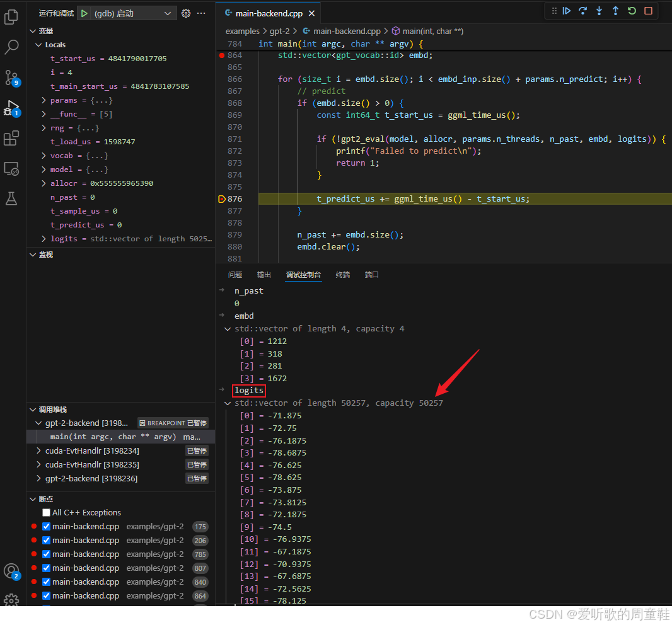Click the Step Into debug icon
The image size is (672, 625).
coord(599,11)
